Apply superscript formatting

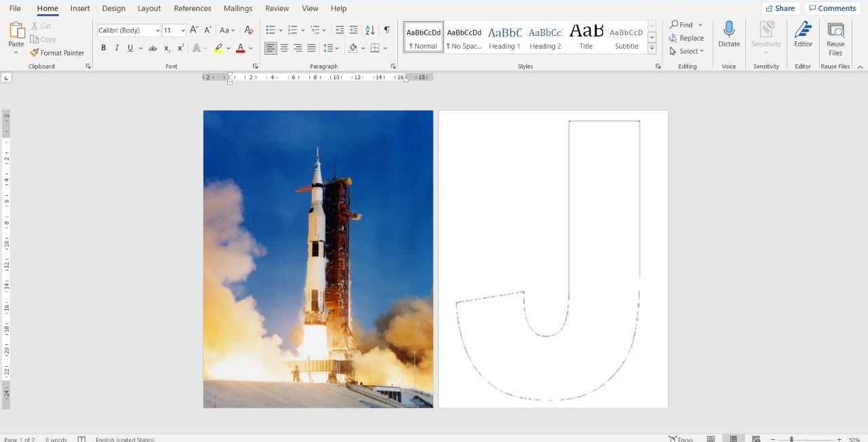(180, 48)
